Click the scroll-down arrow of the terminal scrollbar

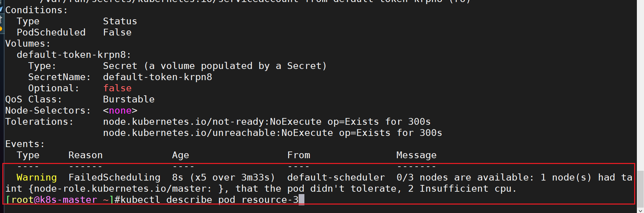(640, 210)
